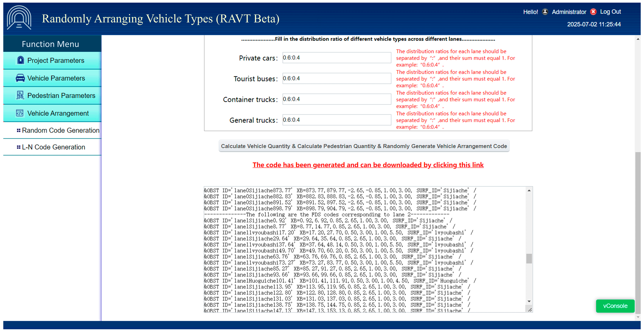Viewport: 644px width, 332px height.
Task: Click the Vehicle Arrangement code icon
Action: pos(20,113)
